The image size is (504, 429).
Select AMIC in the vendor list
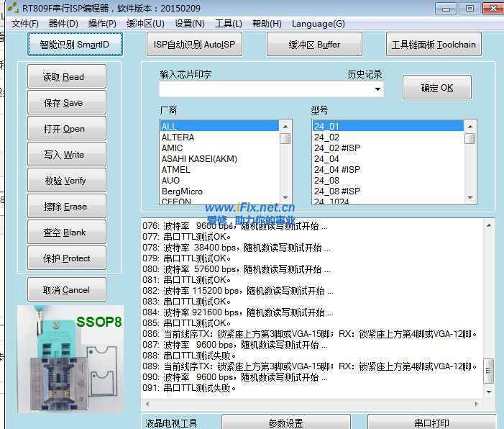point(219,148)
